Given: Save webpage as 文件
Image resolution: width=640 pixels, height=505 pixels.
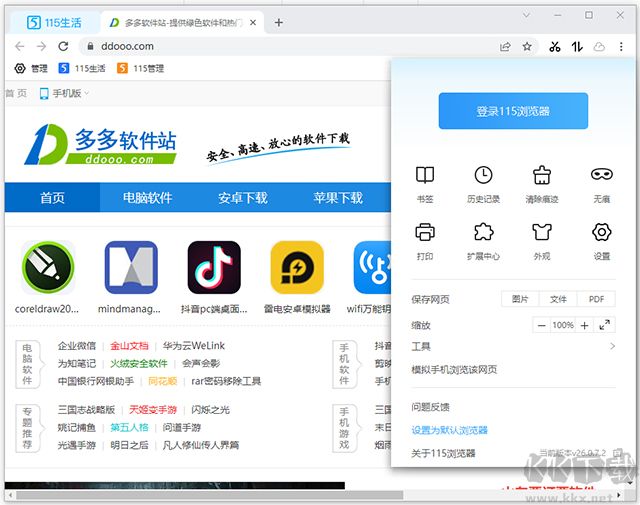Looking at the screenshot, I should pyautogui.click(x=558, y=299).
